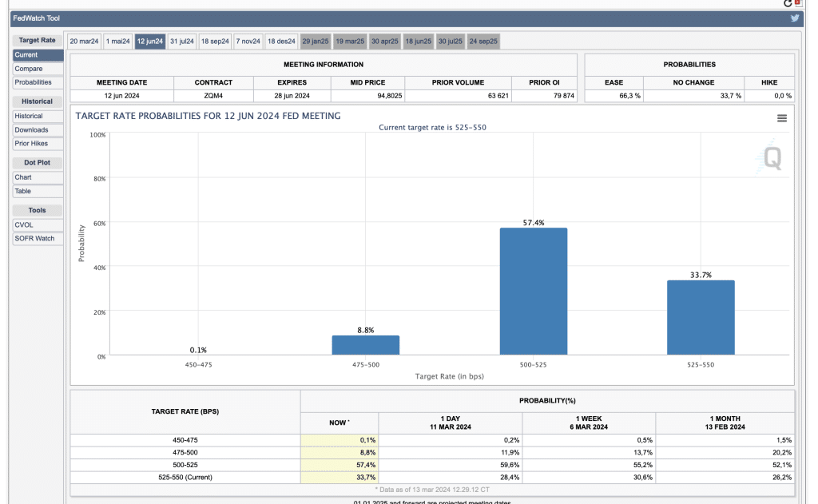Image resolution: width=818 pixels, height=504 pixels.
Task: Click the 1 MONTH 13 FEB 2024 column header
Action: [725, 423]
